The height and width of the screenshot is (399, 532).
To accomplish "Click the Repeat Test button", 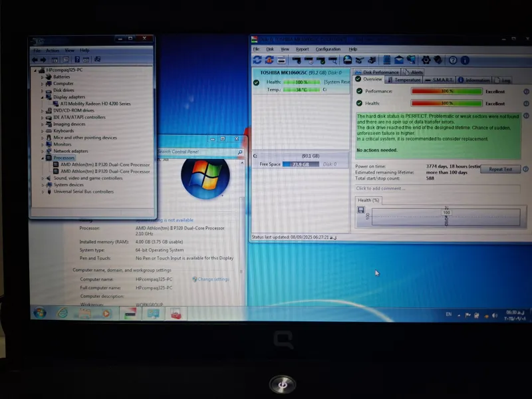I will (501, 169).
